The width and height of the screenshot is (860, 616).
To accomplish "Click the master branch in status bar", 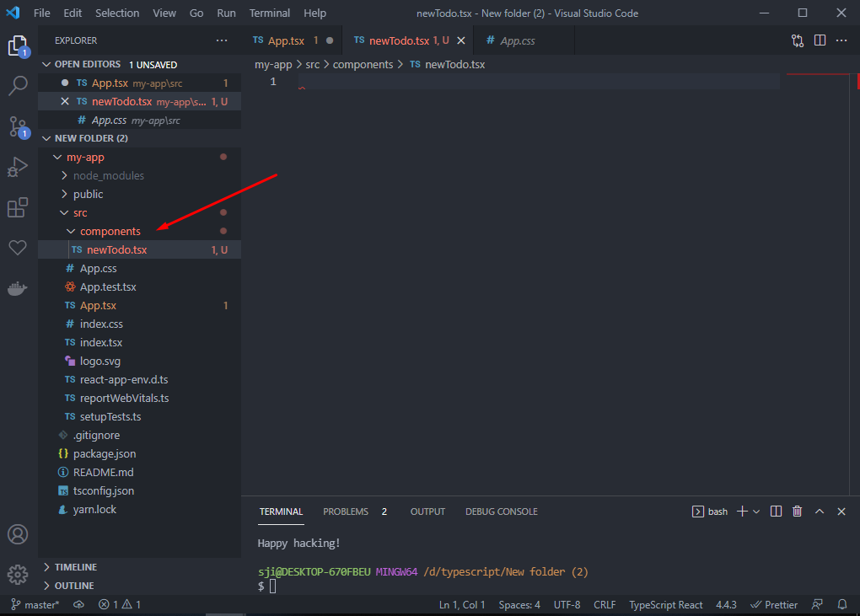I will (x=35, y=604).
